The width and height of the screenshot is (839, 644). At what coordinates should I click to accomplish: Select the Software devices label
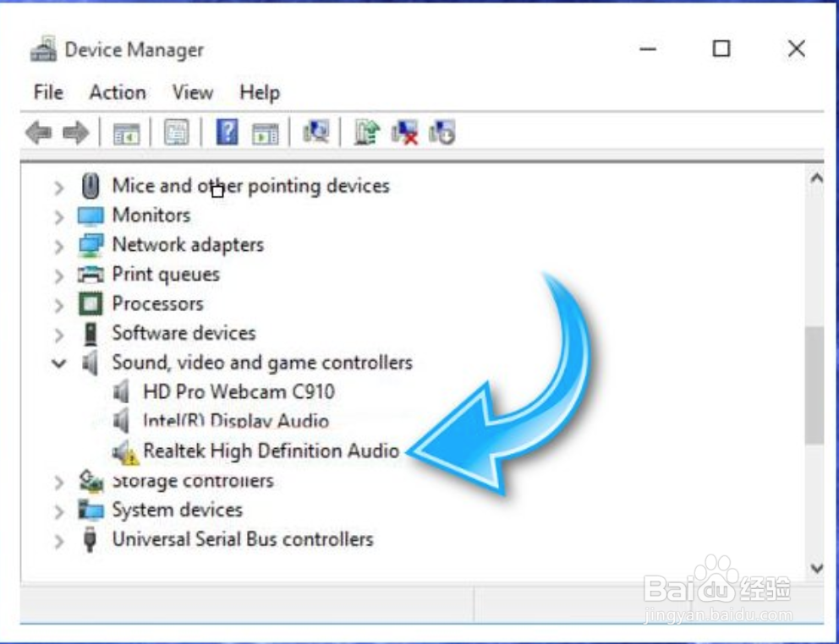coord(184,333)
